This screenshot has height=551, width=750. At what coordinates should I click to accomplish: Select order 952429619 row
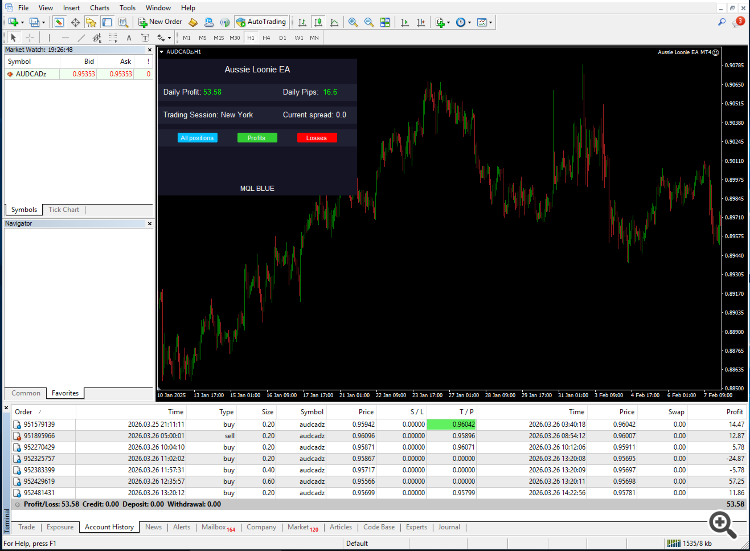[x=379, y=481]
